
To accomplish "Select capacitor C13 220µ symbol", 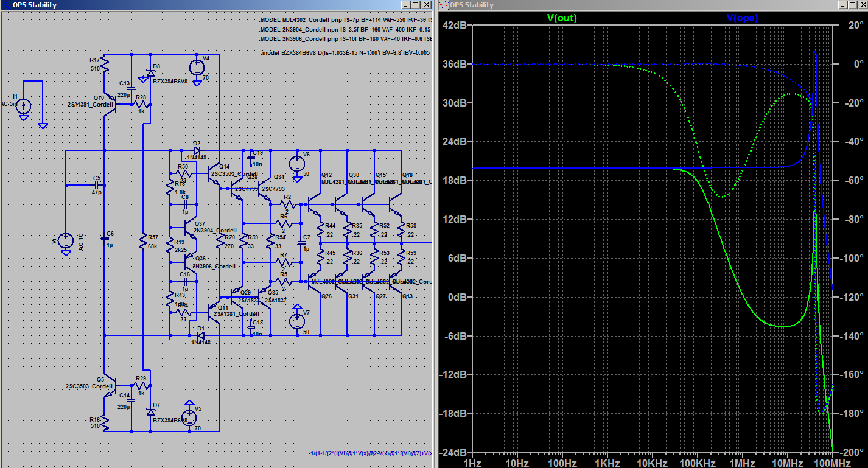I will (131, 88).
